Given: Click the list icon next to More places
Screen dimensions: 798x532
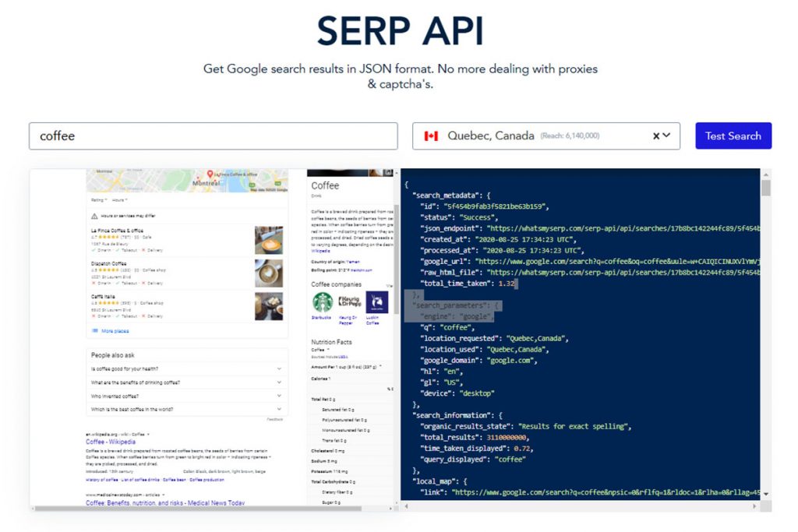Looking at the screenshot, I should (95, 330).
